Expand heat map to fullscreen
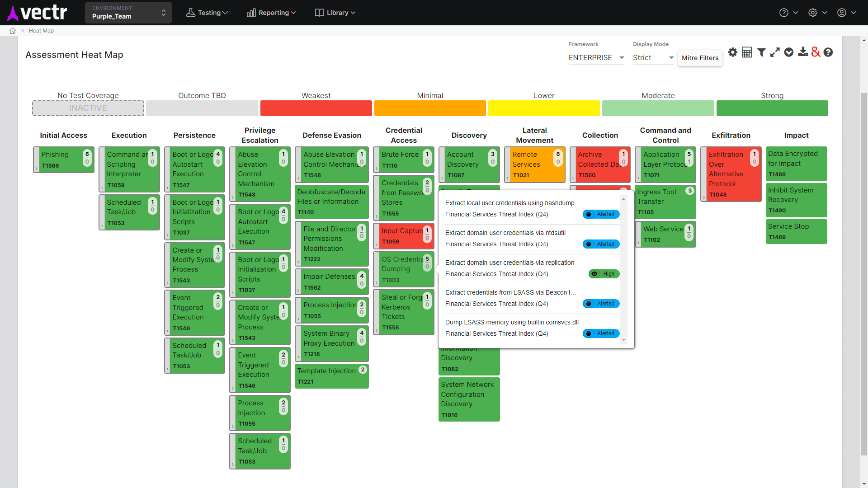This screenshot has height=488, width=868. 775,52
